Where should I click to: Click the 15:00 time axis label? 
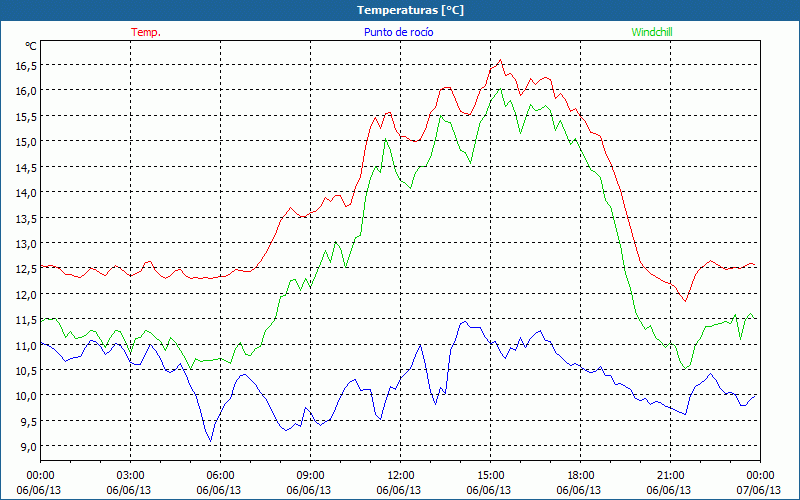coord(490,476)
